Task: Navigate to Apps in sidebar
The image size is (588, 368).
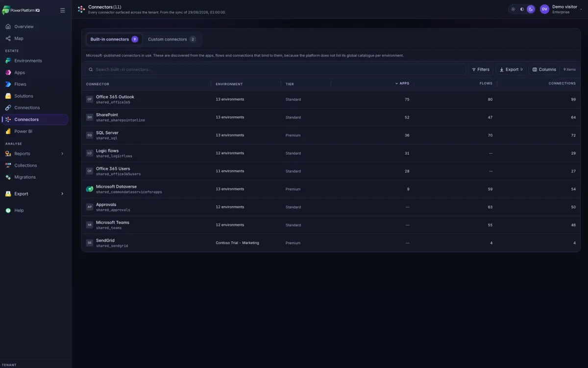Action: [35, 73]
